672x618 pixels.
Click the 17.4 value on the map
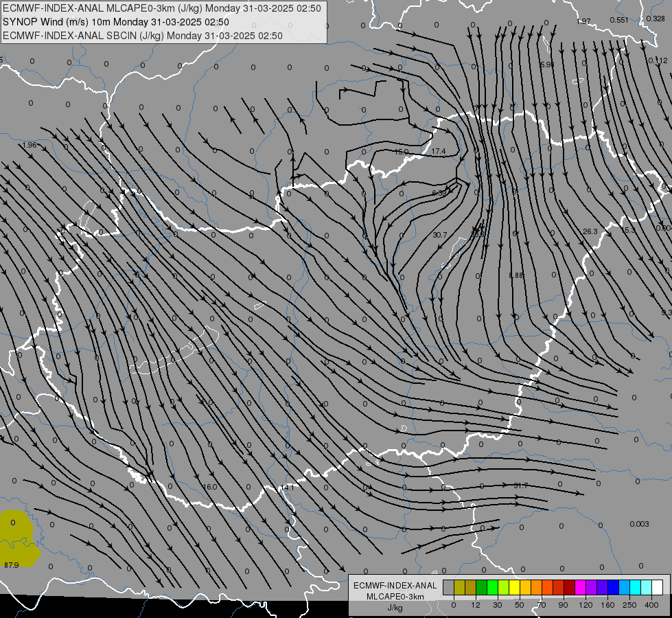[x=439, y=151]
